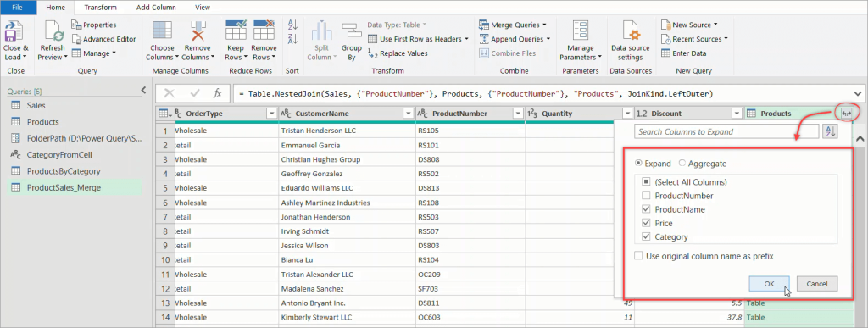Click the Remove Rows icon
The width and height of the screenshot is (868, 328).
264,31
